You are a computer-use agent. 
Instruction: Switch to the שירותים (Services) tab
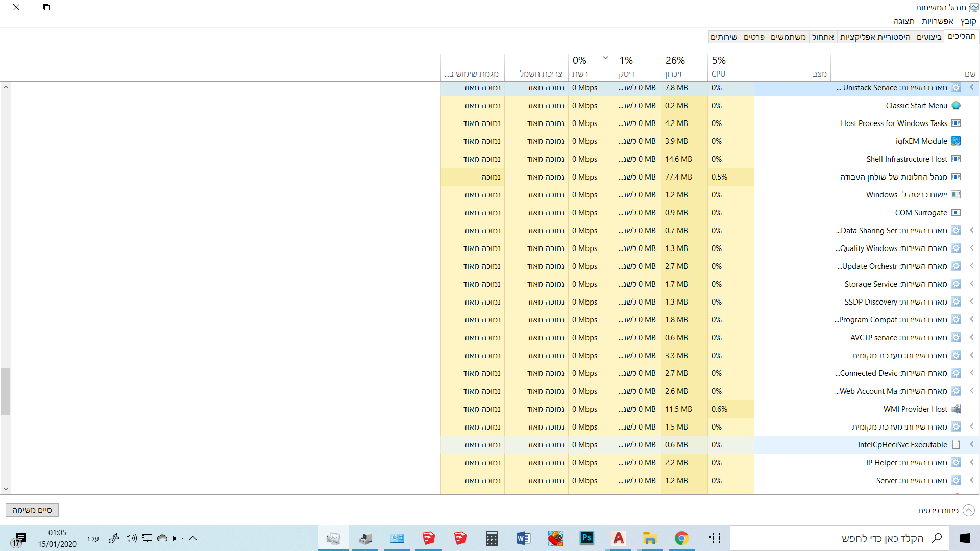(x=724, y=37)
